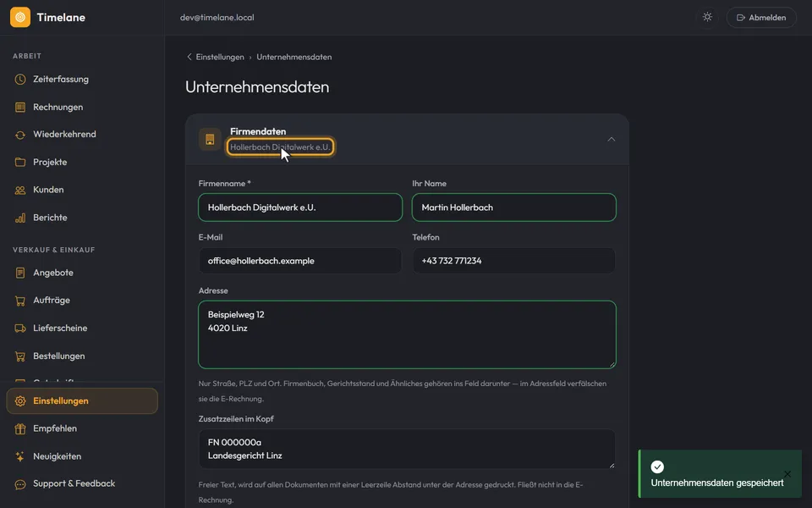812x508 pixels.
Task: Click the Lieferscheine truck icon
Action: (x=20, y=329)
